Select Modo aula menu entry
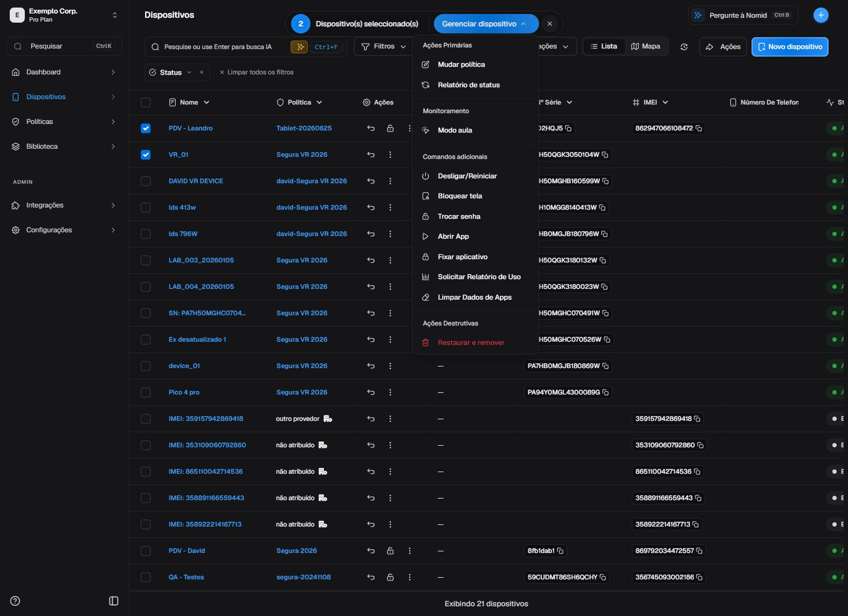The height and width of the screenshot is (616, 848). pyautogui.click(x=475, y=130)
